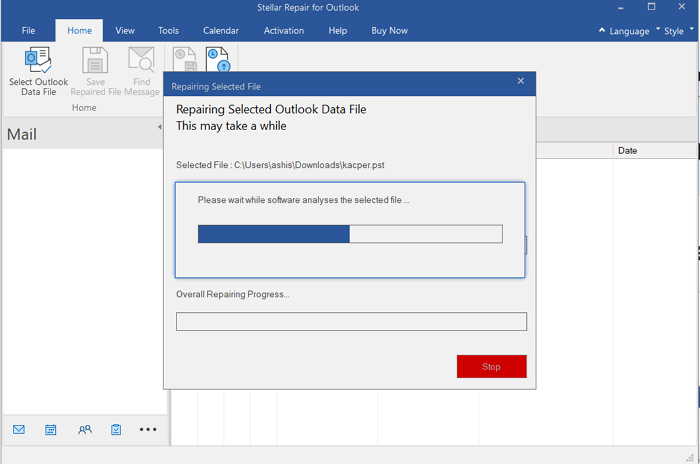The image size is (700, 464).
Task: Click the Select Outlook Data File icon
Action: click(38, 60)
